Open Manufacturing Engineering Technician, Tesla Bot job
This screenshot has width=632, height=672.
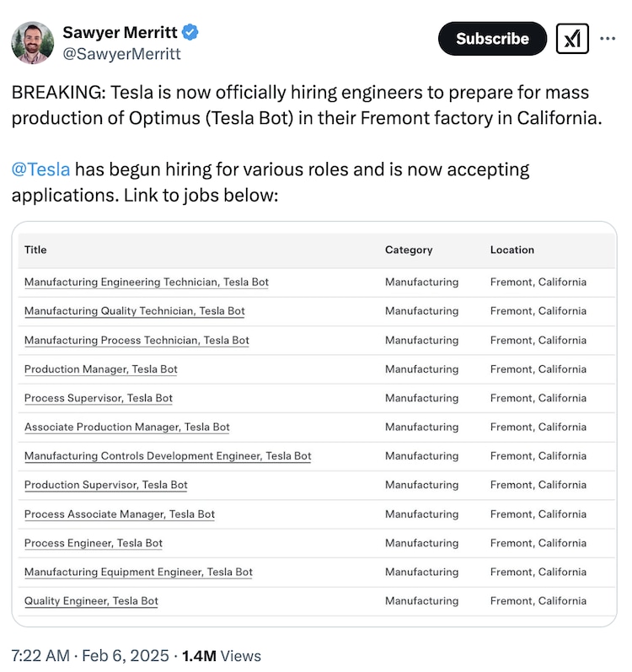click(x=147, y=282)
